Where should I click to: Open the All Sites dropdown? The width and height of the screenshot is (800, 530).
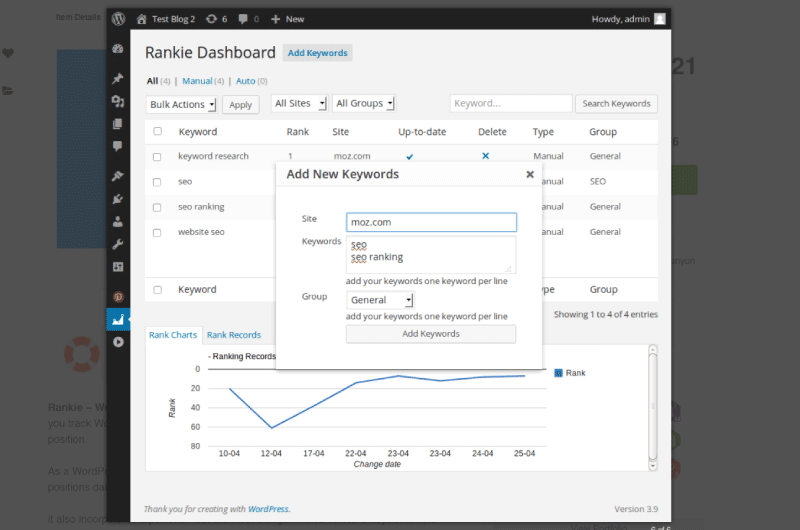point(299,103)
